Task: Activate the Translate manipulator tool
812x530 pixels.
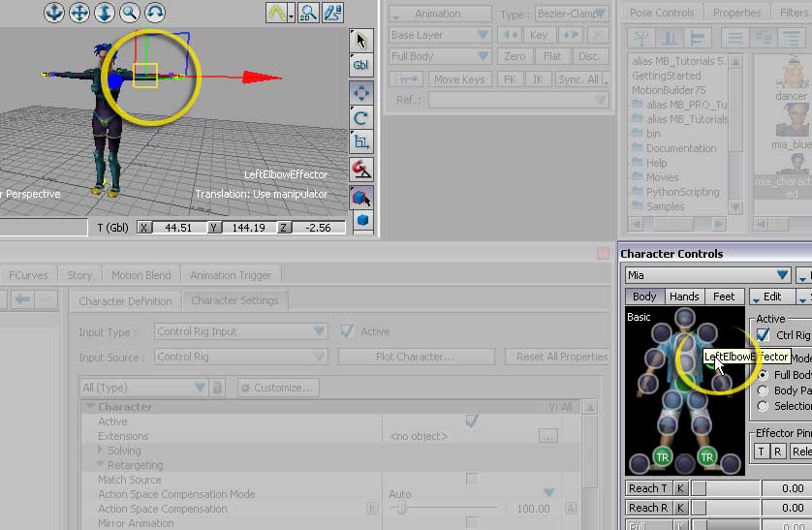Action: (x=360, y=93)
